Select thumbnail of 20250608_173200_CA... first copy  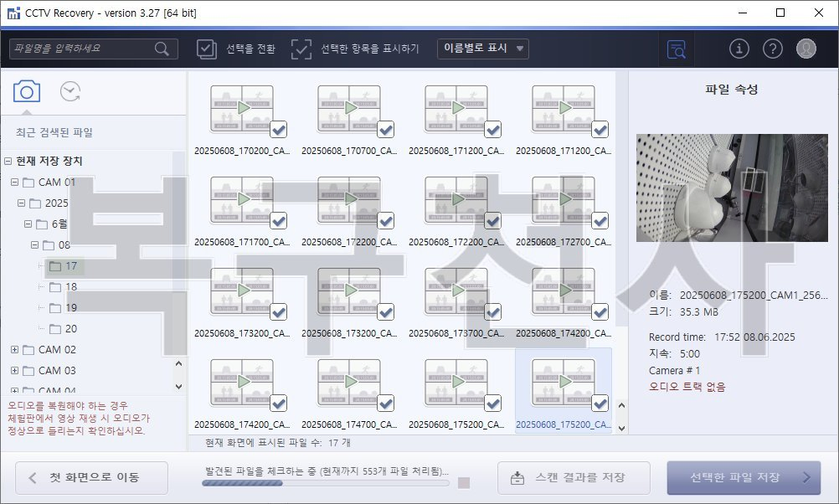[242, 290]
